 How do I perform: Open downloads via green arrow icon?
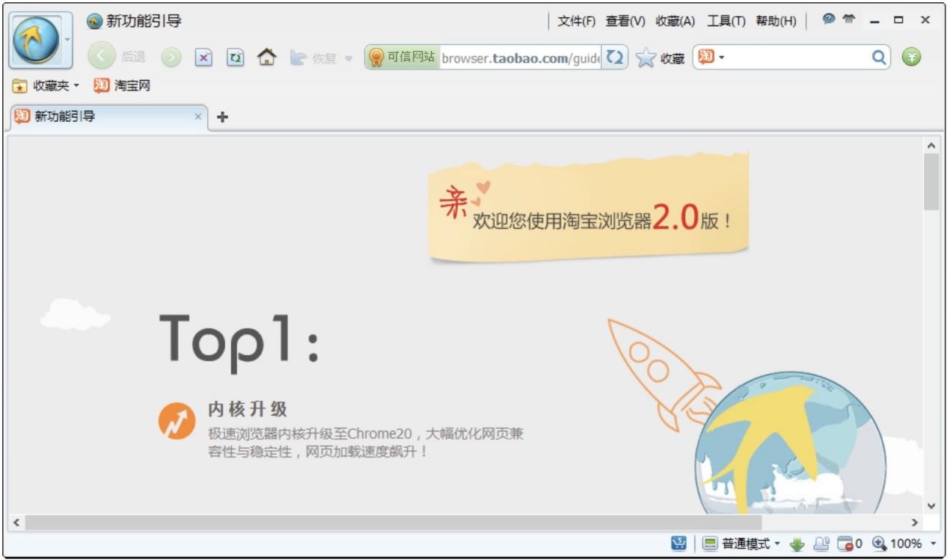(797, 544)
